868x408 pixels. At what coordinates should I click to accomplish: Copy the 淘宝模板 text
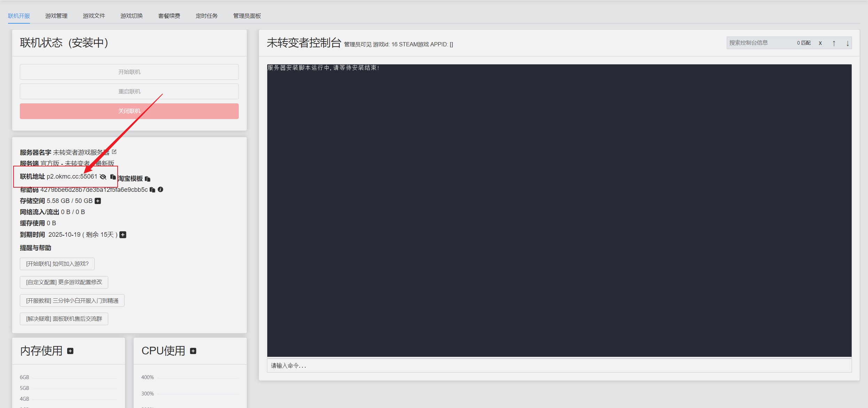point(148,179)
